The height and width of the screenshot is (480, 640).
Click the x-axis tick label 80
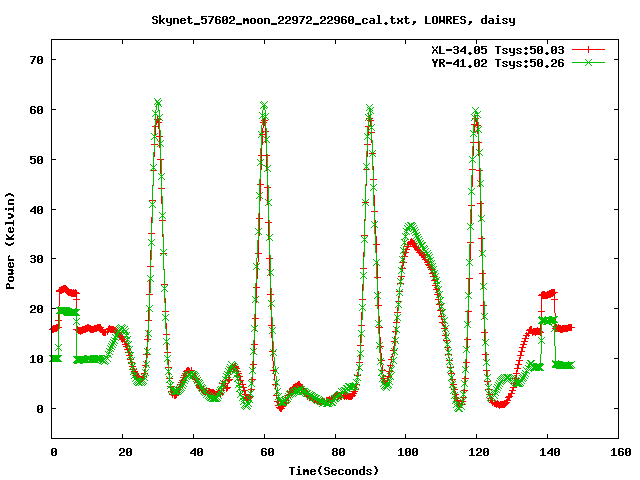[338, 452]
